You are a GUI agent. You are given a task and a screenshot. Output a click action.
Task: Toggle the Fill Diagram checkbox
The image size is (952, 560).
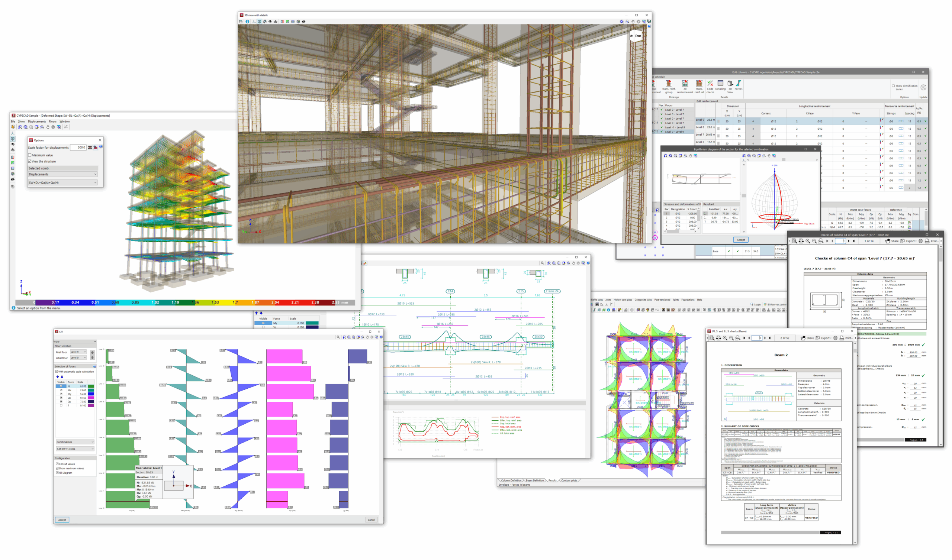(x=57, y=473)
